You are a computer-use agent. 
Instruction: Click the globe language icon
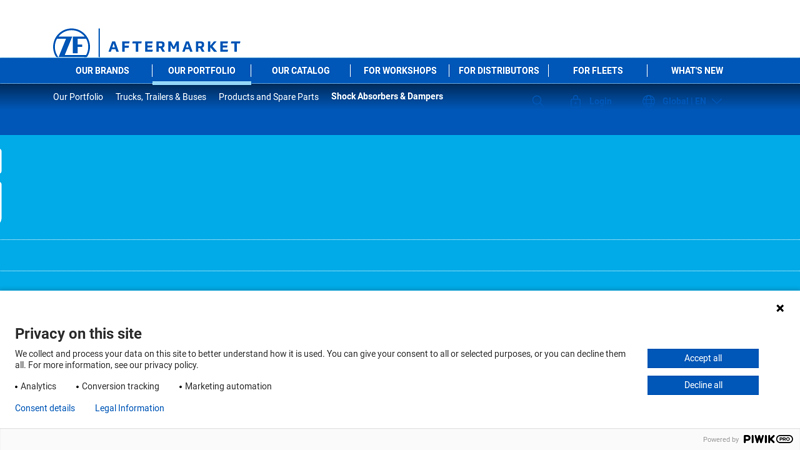[649, 101]
